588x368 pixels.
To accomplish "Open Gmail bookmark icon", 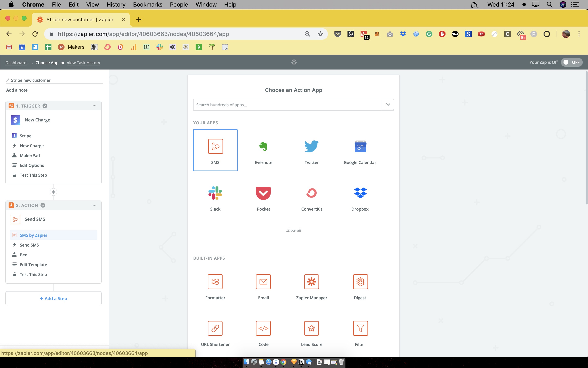I will [x=9, y=47].
